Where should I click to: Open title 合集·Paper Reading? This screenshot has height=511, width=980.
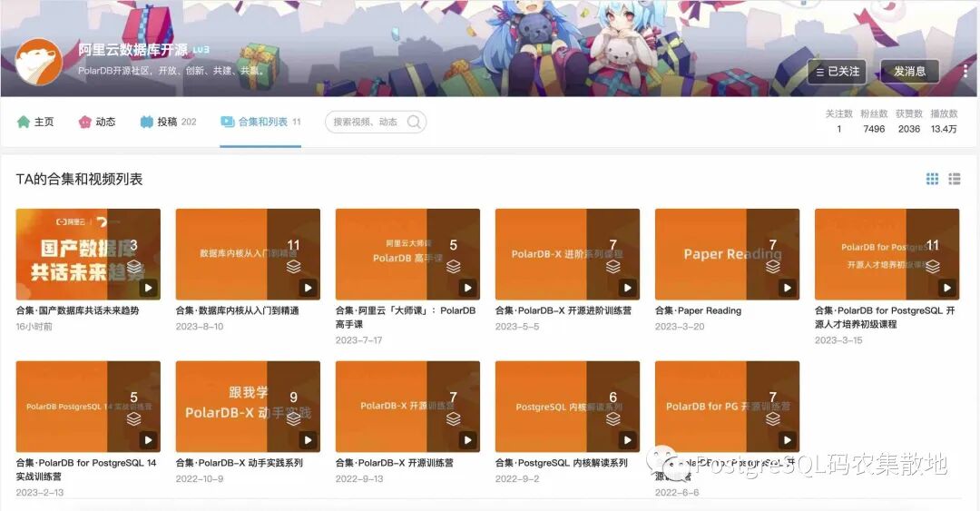coord(698,310)
